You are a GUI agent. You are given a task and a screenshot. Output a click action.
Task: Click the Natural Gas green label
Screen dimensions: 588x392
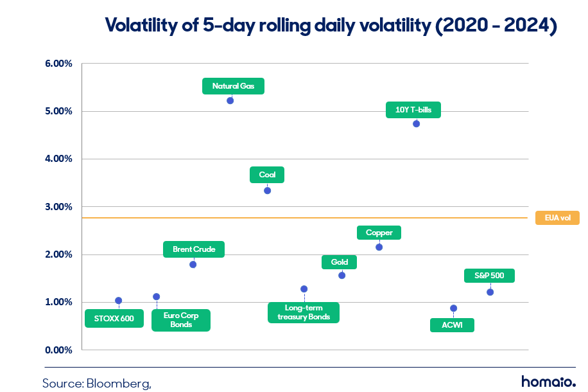(233, 86)
